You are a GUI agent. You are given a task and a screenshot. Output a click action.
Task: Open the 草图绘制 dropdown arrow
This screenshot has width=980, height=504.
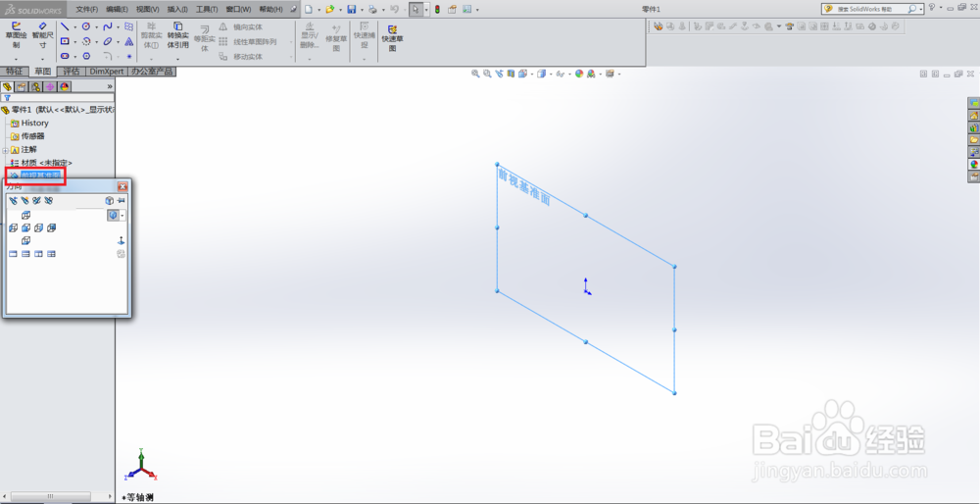[x=16, y=60]
